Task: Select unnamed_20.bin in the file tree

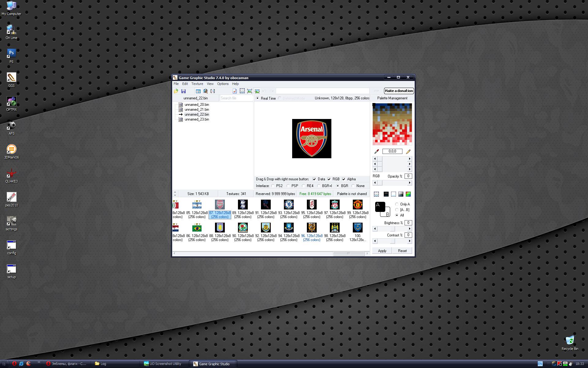Action: 197,105
